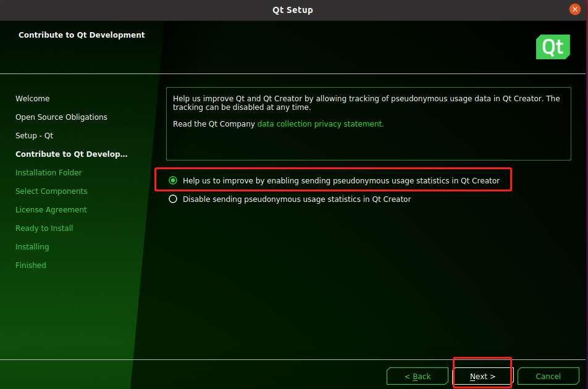588x389 pixels.
Task: Select Contribute to Qt Develop... step
Action: (72, 154)
